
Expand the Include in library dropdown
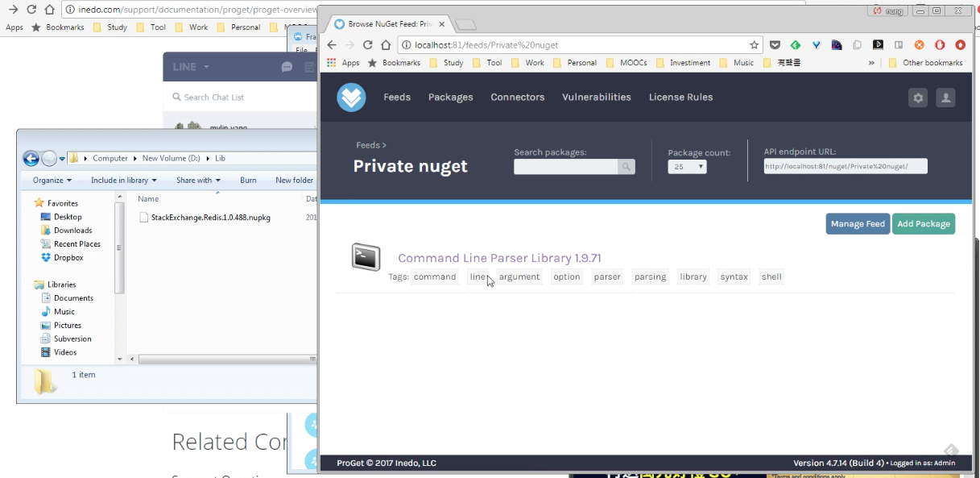coord(124,181)
